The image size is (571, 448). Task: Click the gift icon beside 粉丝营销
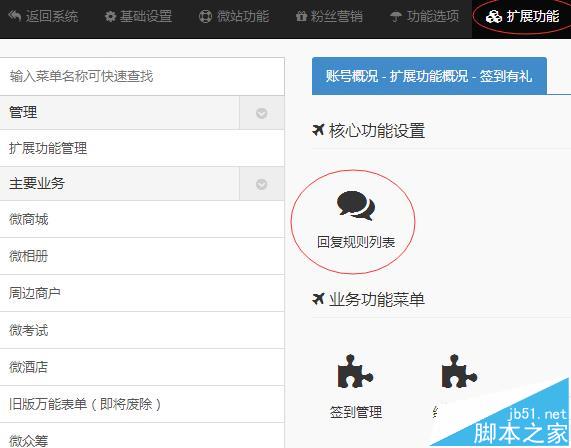[x=301, y=17]
